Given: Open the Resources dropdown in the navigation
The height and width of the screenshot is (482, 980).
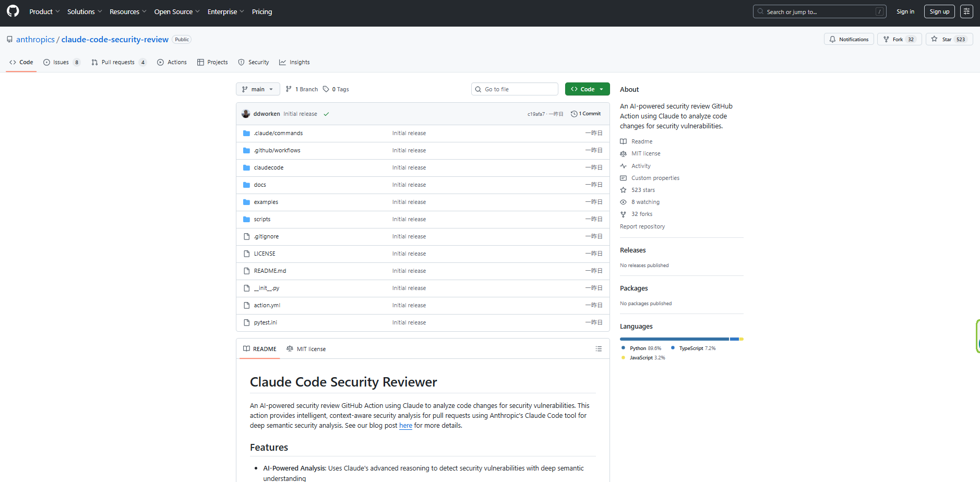Looking at the screenshot, I should coord(127,11).
